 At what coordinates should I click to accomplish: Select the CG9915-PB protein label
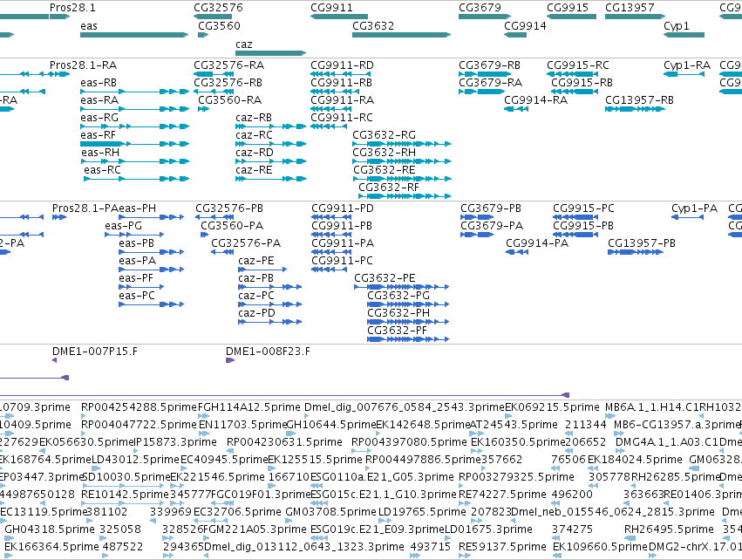(583, 226)
